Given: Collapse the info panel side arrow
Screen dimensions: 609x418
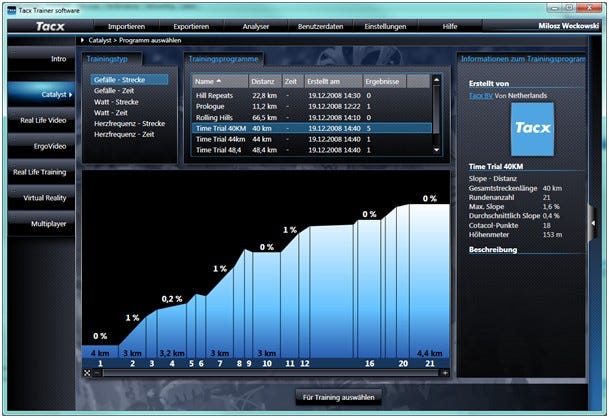Looking at the screenshot, I should pyautogui.click(x=593, y=223).
